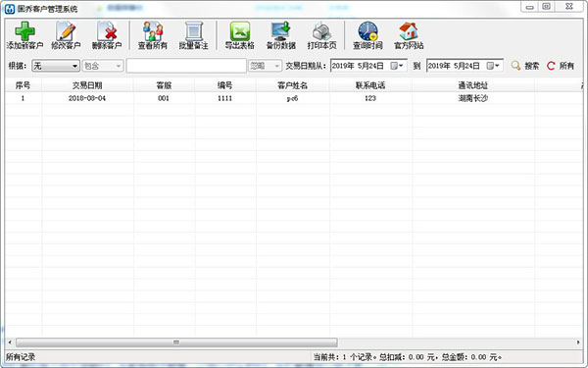
Task: Open the start date picker dropdown arrow
Action: (x=401, y=66)
